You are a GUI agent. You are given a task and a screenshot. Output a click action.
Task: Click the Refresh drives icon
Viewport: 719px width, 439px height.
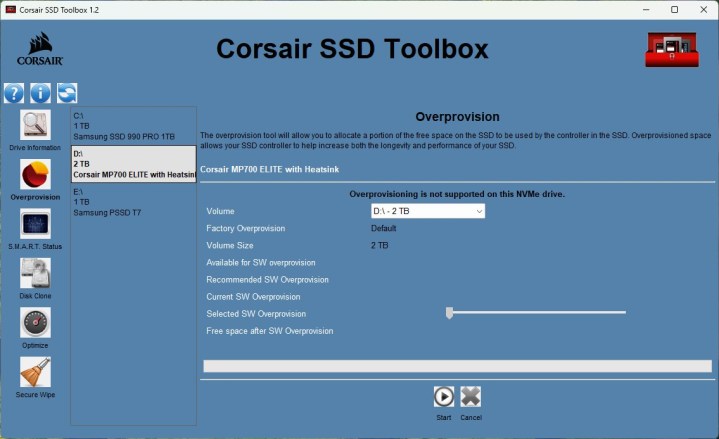[67, 94]
